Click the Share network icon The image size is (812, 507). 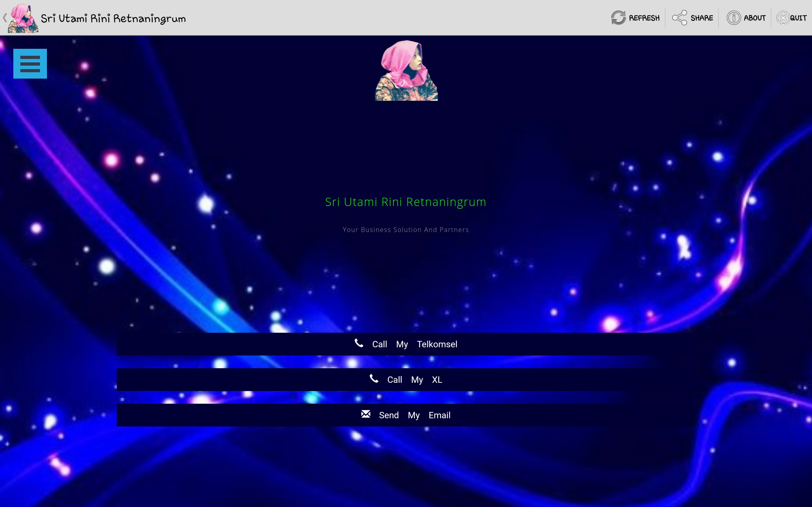(679, 18)
